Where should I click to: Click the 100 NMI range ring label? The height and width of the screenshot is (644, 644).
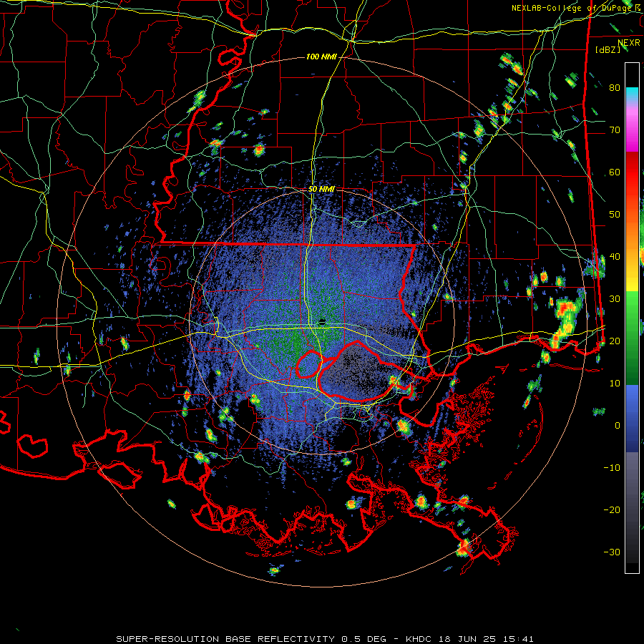pyautogui.click(x=321, y=57)
